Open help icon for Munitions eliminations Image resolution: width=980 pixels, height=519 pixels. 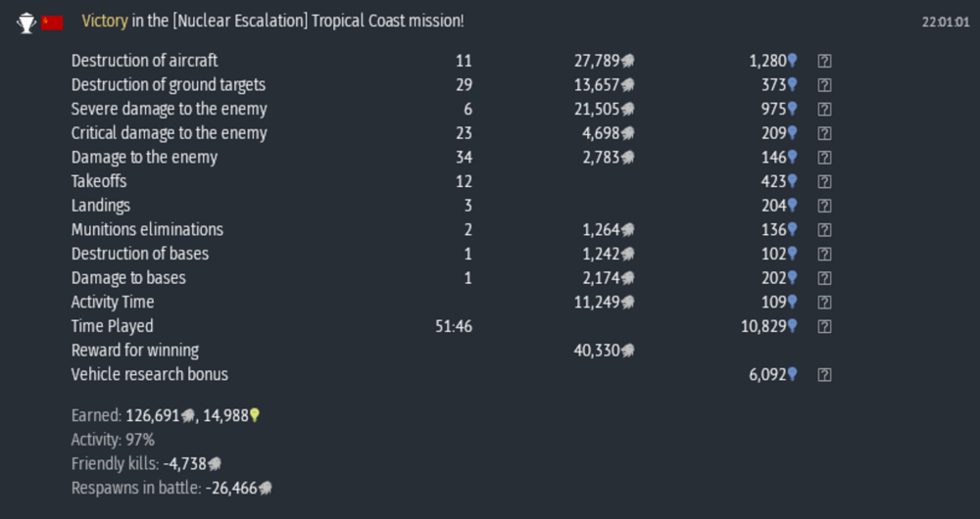(824, 230)
